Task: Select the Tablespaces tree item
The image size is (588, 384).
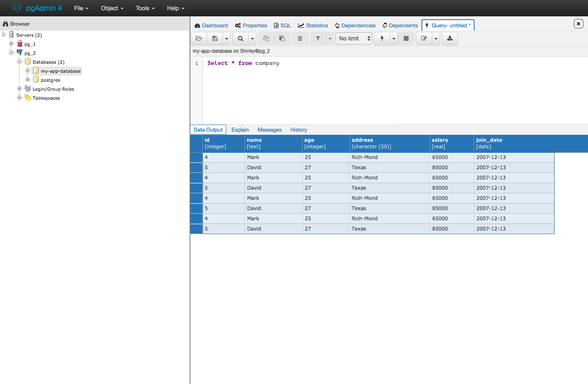Action: [x=46, y=98]
